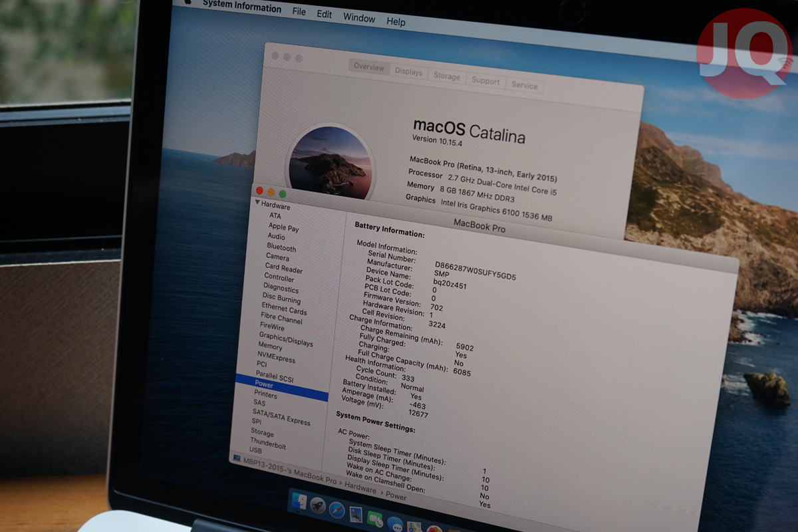Image resolution: width=798 pixels, height=532 pixels.
Task: Select USB in the sidebar
Action: 255,451
